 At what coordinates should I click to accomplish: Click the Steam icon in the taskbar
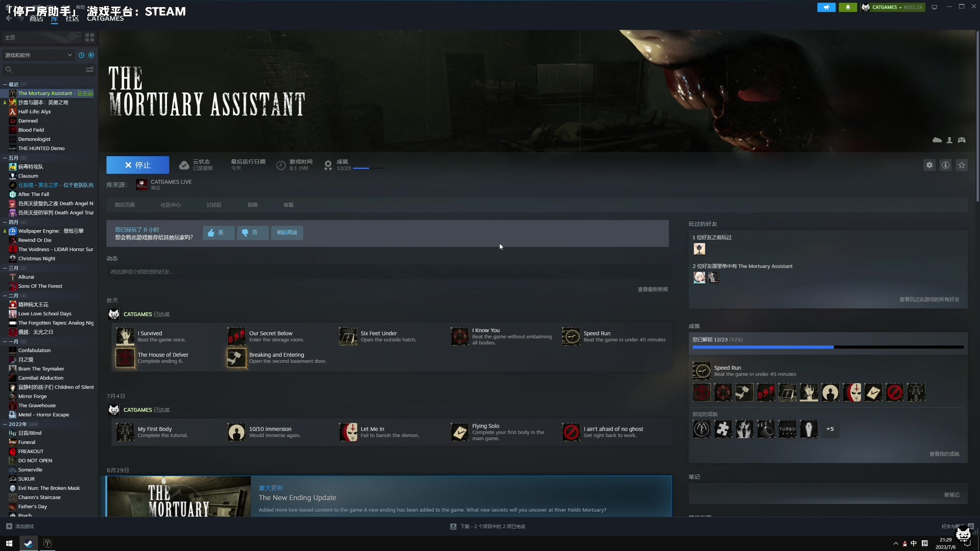(x=29, y=543)
